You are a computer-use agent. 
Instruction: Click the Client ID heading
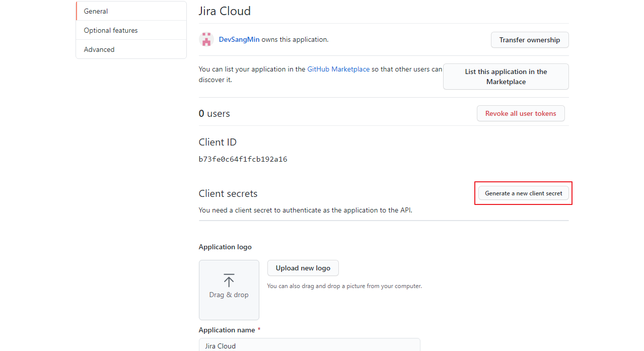(218, 142)
